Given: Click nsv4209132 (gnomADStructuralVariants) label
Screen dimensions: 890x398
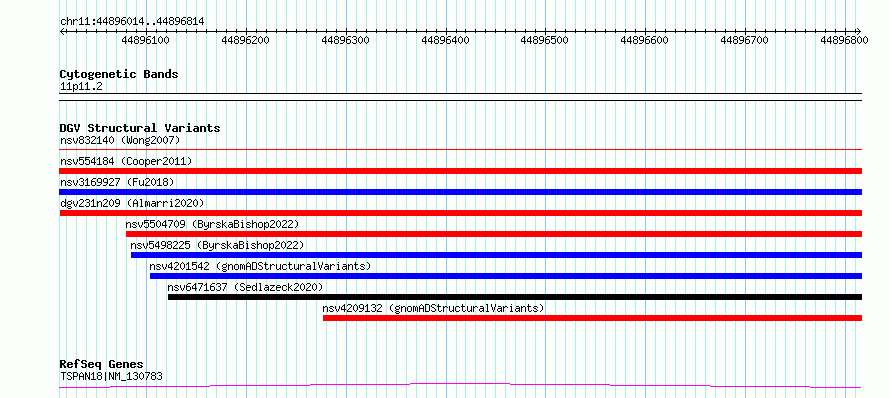Looking at the screenshot, I should point(434,308).
